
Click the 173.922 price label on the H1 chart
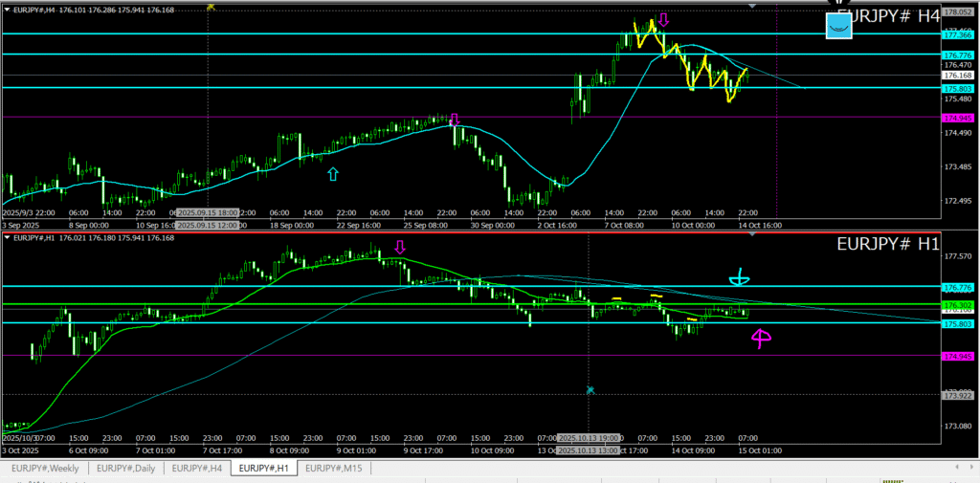[x=957, y=394]
